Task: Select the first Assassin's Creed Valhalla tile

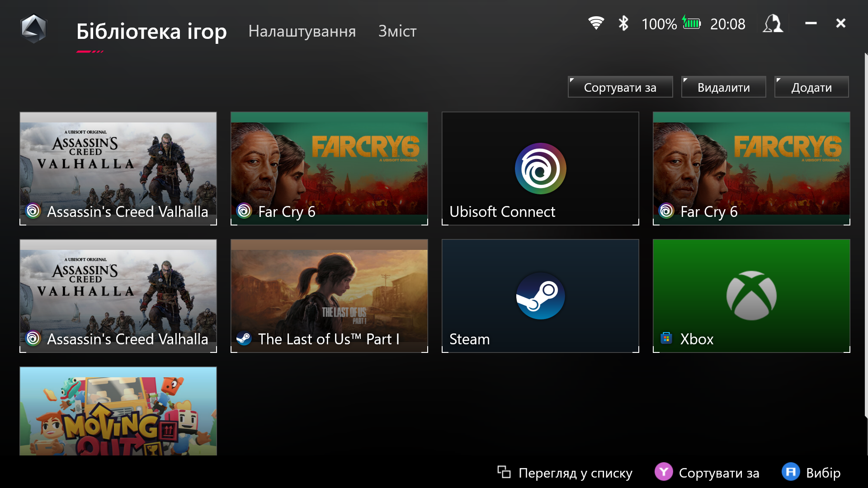Action: pos(118,169)
